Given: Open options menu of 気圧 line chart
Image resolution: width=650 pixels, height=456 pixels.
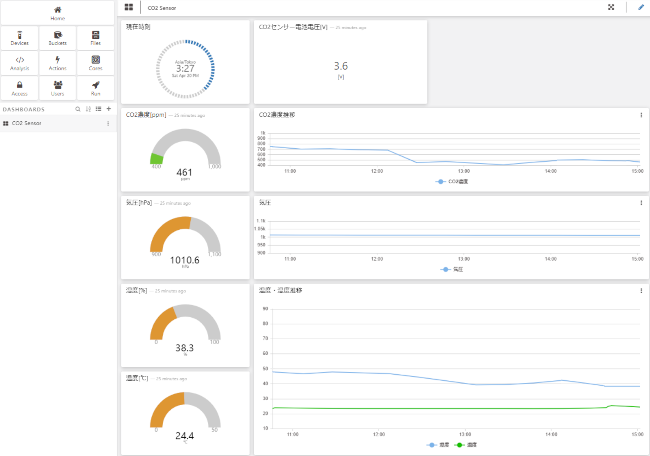Looking at the screenshot, I should [x=641, y=203].
